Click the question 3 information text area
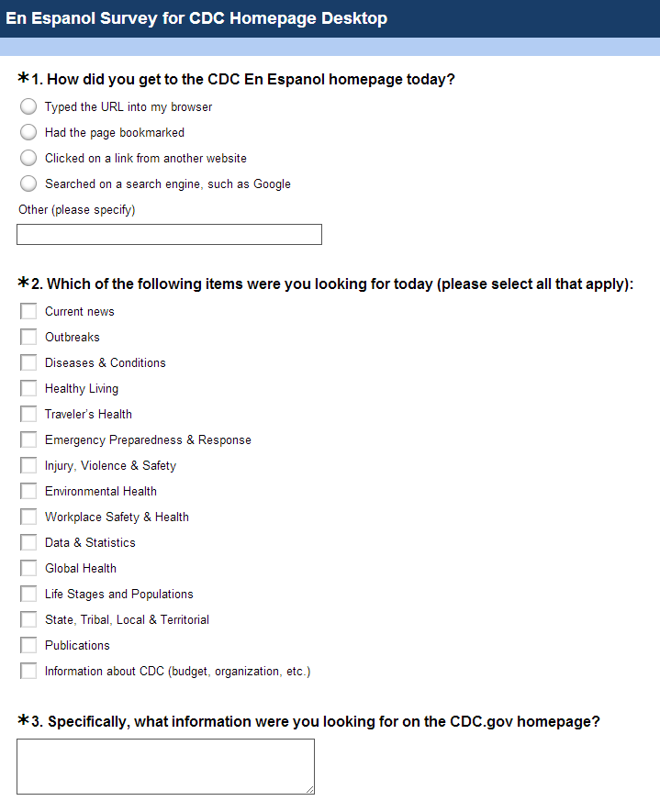660x812 pixels. pos(165,766)
